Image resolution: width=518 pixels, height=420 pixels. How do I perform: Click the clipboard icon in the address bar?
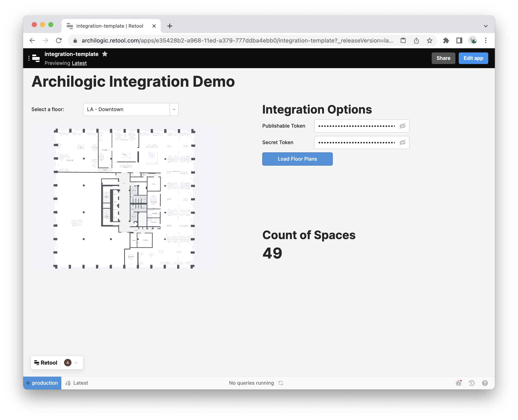point(403,40)
